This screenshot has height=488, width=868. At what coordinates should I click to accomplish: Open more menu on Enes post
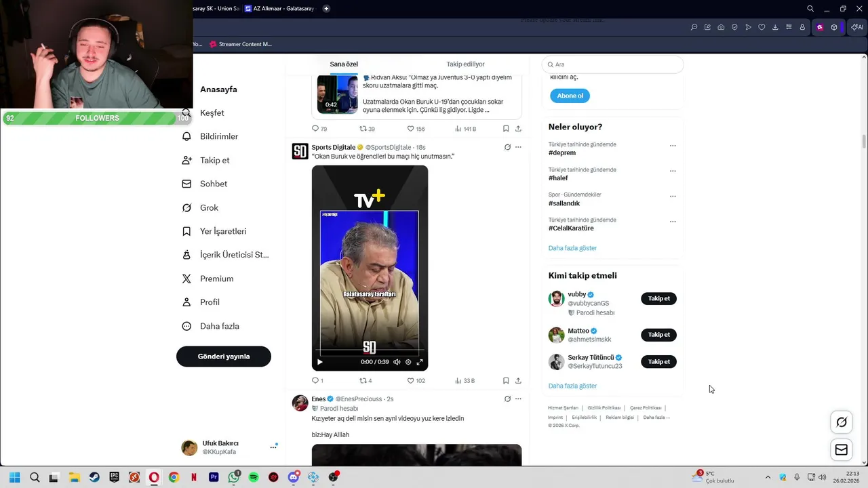[518, 399]
